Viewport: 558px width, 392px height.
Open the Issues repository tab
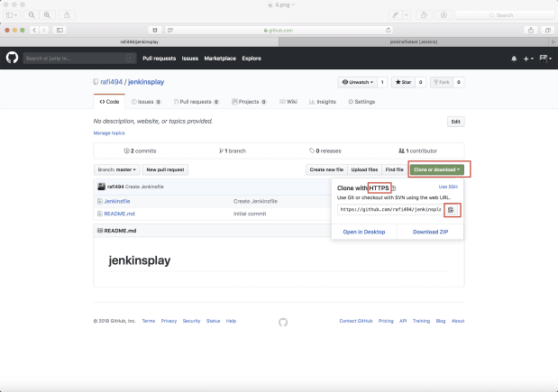[146, 102]
